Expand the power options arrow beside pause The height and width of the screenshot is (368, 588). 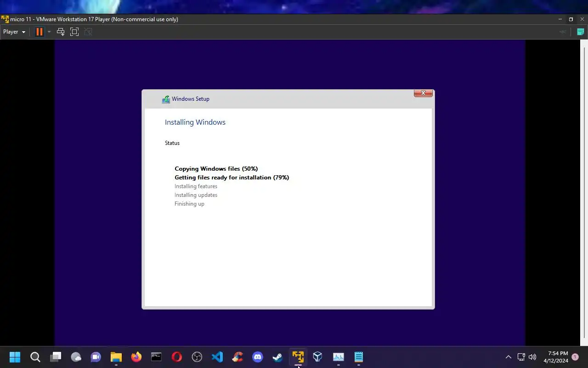(x=49, y=32)
